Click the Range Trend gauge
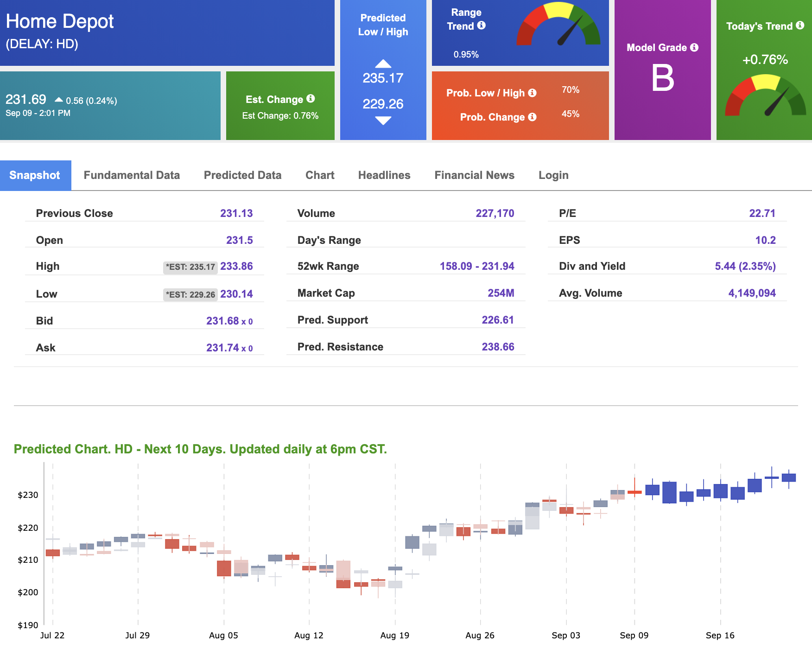The height and width of the screenshot is (649, 812). [x=558, y=25]
